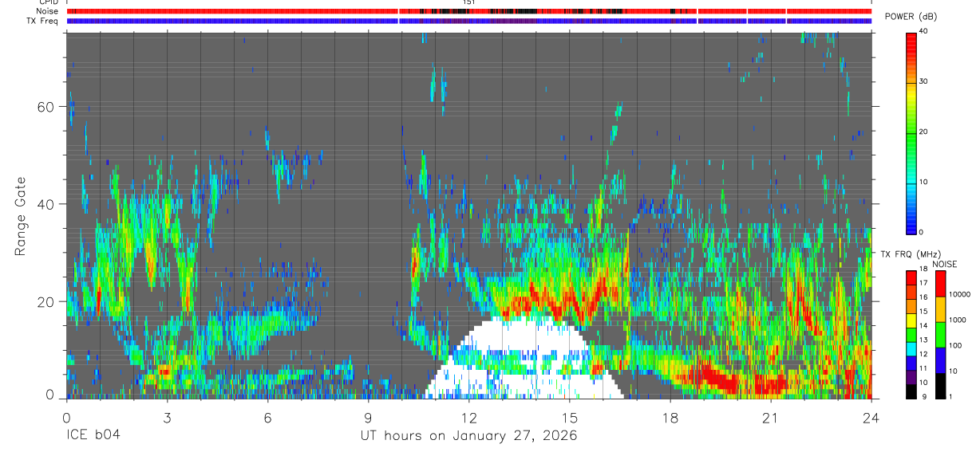Click the 100 label on NOISE scale
Image resolution: width=980 pixels, height=452 pixels.
click(956, 346)
